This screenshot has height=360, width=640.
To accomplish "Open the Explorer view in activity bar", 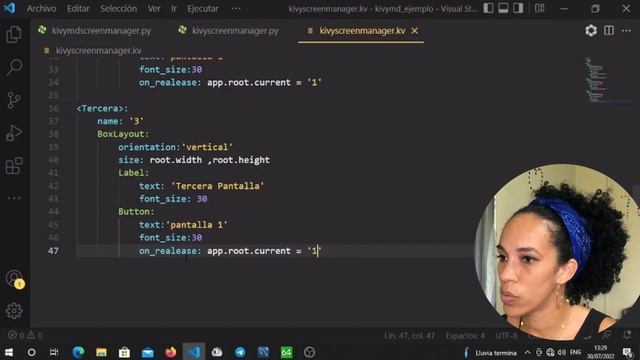I will [x=14, y=34].
